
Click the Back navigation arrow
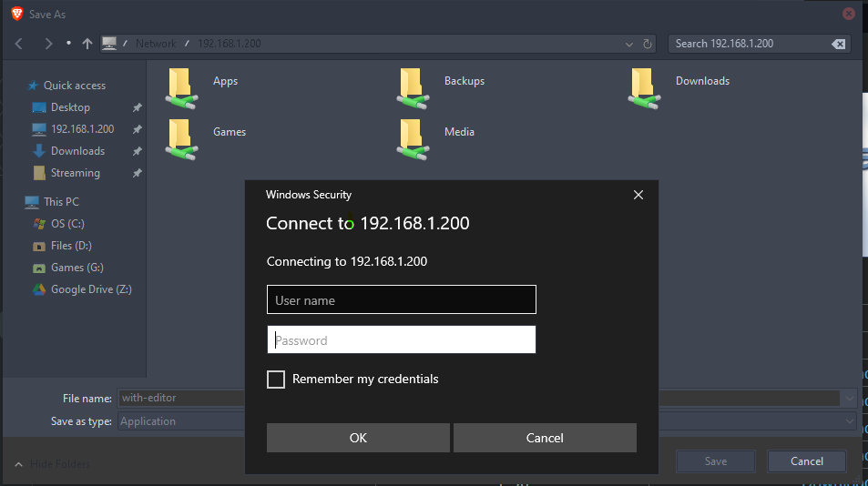pos(19,44)
